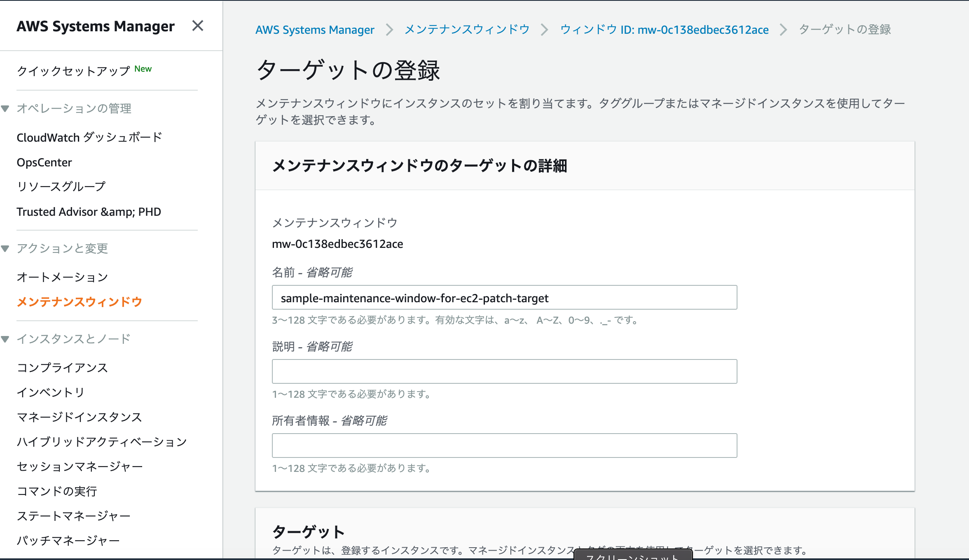Click the オペレーションの管理 section header
This screenshot has height=560, width=969.
tap(74, 109)
